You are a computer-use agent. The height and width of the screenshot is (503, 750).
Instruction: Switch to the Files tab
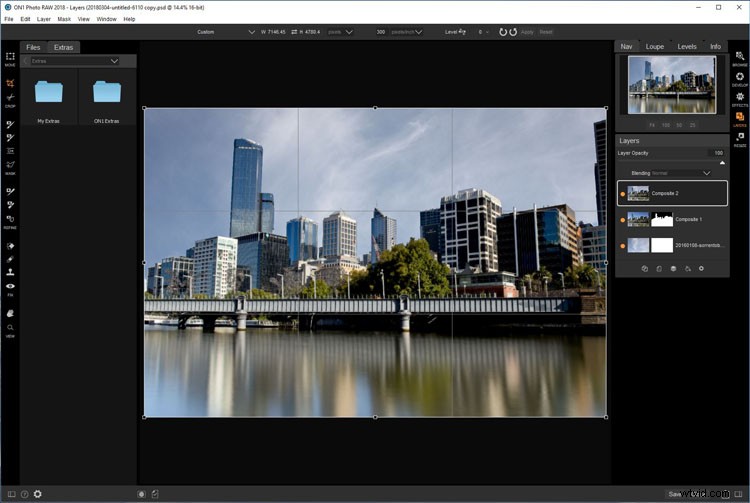[x=33, y=47]
